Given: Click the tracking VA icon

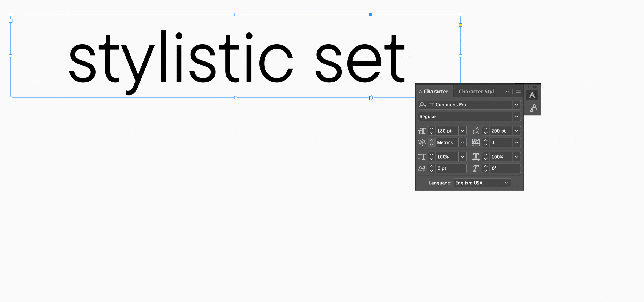Looking at the screenshot, I should [476, 142].
